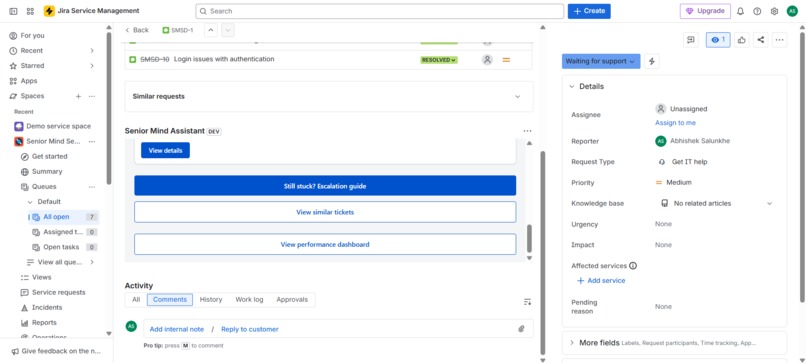Screen dimensions: 806x363
Task: Open the RESOLVED status dropdown on SMSD-10
Action: (439, 60)
